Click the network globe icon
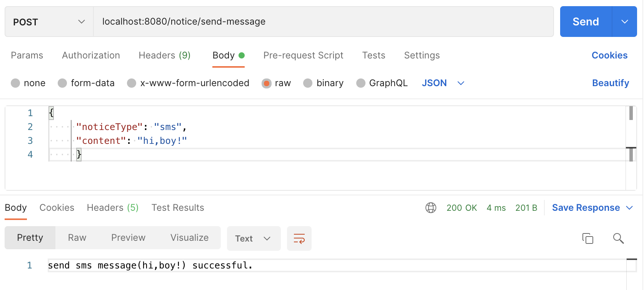This screenshot has height=290, width=644. pyautogui.click(x=430, y=208)
